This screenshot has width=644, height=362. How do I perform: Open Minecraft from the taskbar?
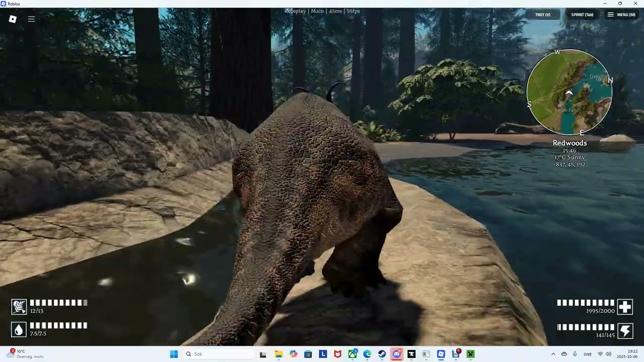tap(471, 354)
